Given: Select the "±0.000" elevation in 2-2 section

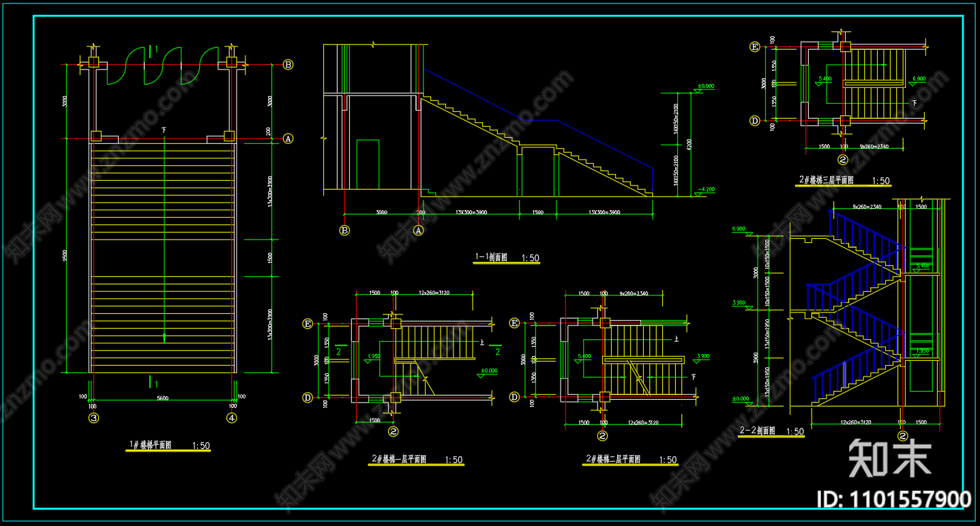Looking at the screenshot, I should tap(741, 398).
